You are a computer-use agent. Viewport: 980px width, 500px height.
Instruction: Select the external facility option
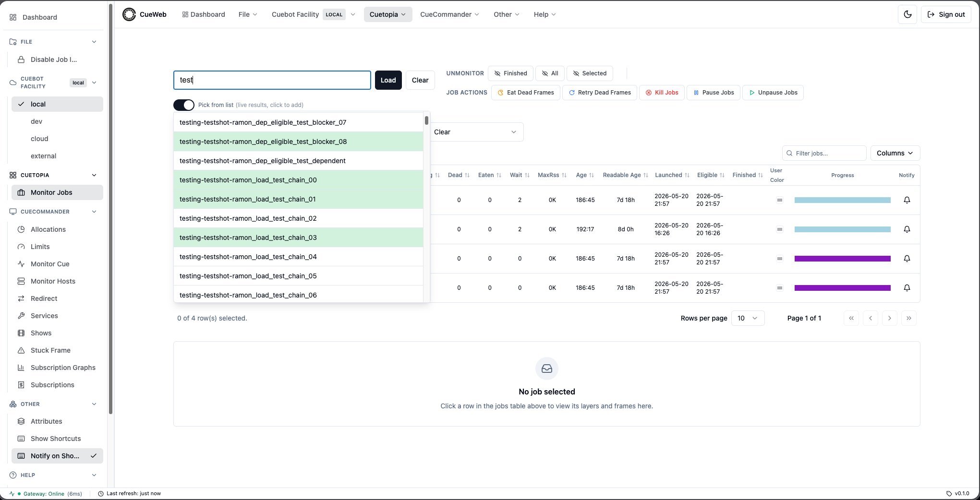tap(57, 156)
